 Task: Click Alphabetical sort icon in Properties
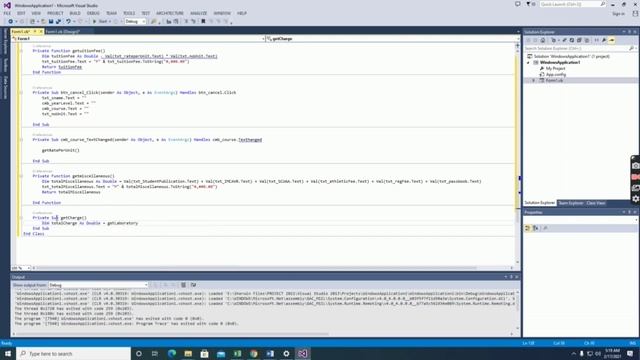(536, 228)
